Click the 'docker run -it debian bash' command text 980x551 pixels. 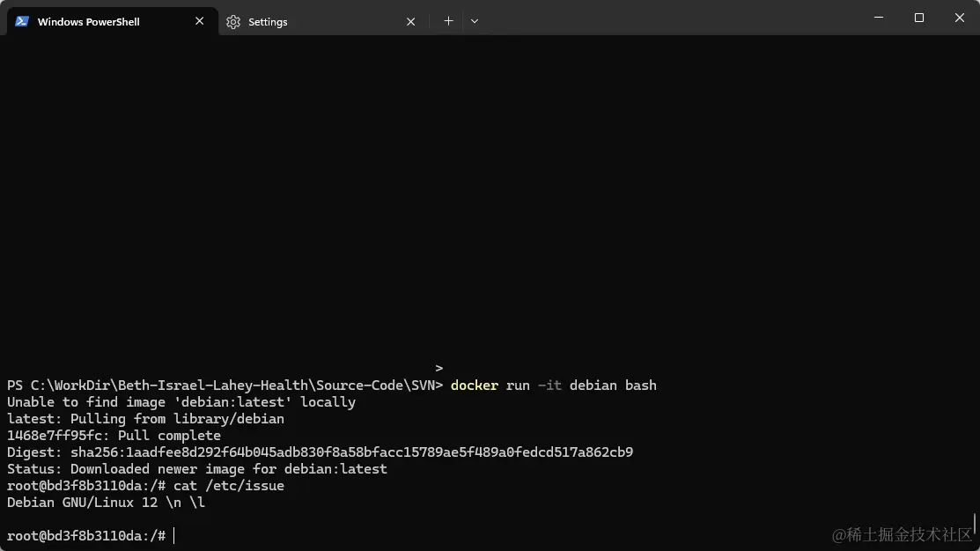554,386
